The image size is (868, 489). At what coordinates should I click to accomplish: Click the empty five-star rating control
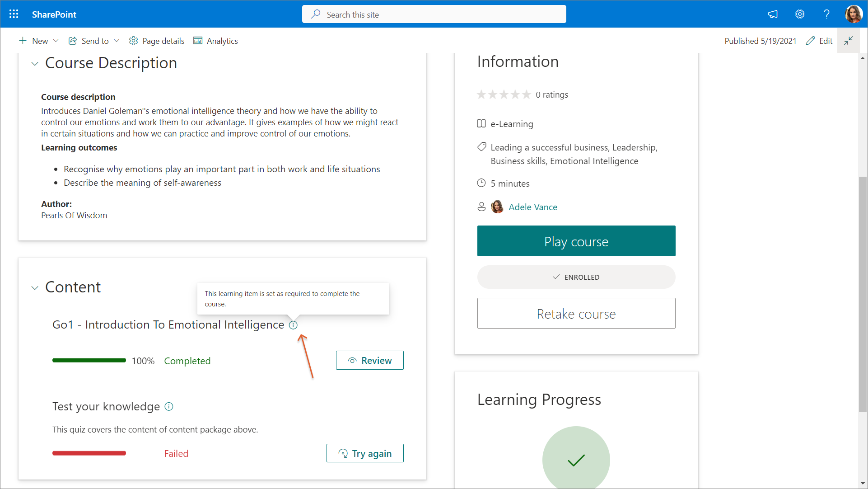click(504, 94)
